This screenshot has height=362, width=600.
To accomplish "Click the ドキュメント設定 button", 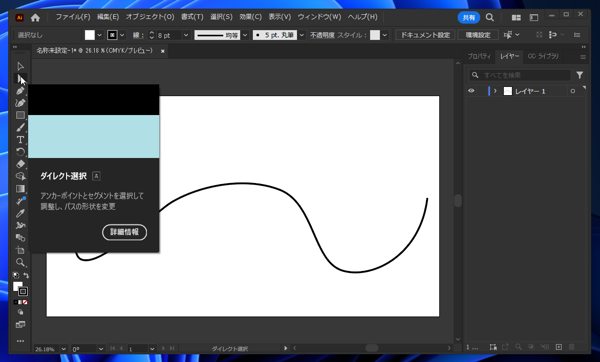I will (425, 35).
